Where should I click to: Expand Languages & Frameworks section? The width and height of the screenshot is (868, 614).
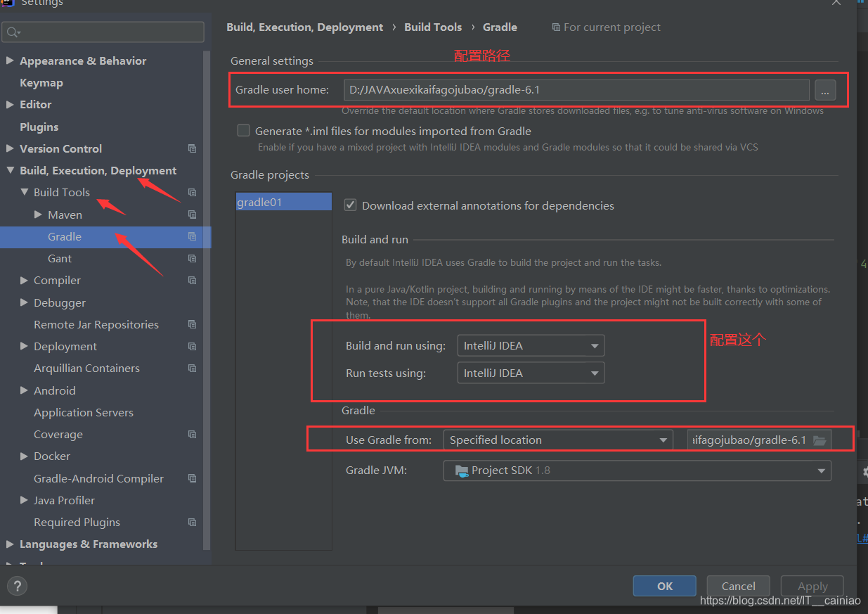10,544
